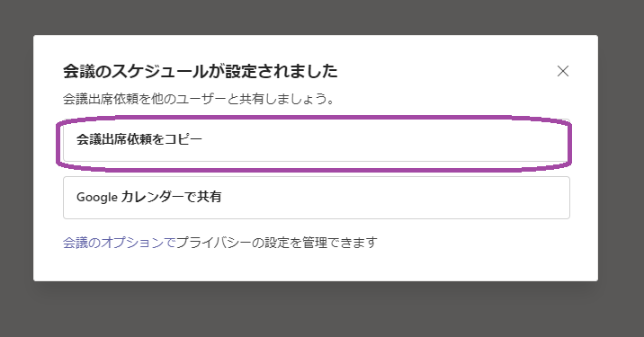Viewport: 644px width, 337px height.
Task: Select the second sharing option in dialog
Action: click(317, 198)
